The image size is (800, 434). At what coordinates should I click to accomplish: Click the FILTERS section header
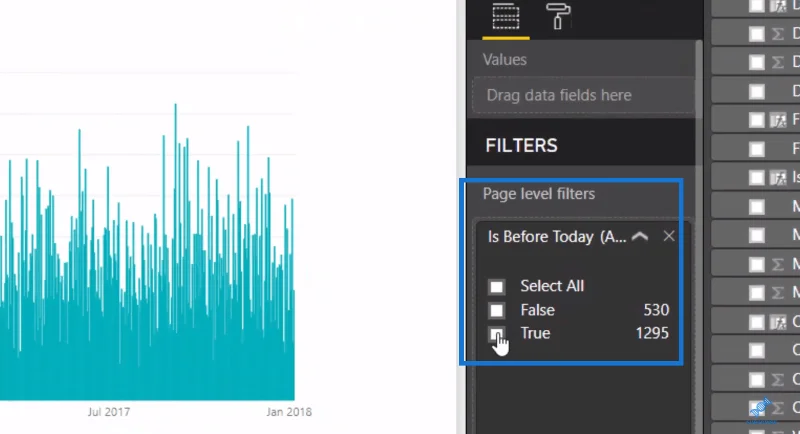click(521, 146)
